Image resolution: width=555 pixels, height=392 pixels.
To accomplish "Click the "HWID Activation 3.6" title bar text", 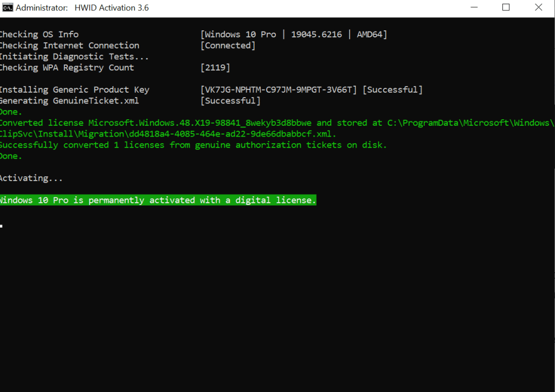I will pyautogui.click(x=111, y=8).
